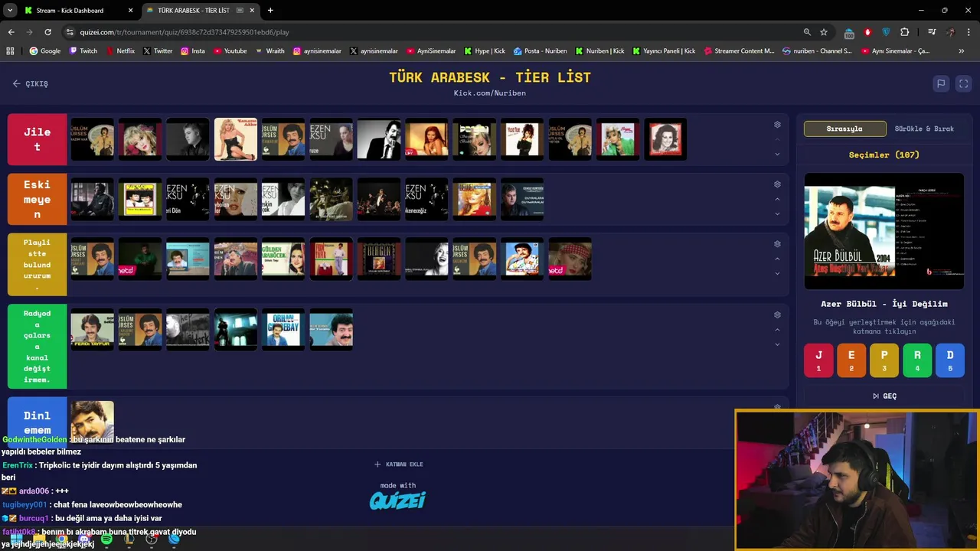The image size is (980, 551).
Task: Show more bookmarks with the chevron
Action: [962, 51]
